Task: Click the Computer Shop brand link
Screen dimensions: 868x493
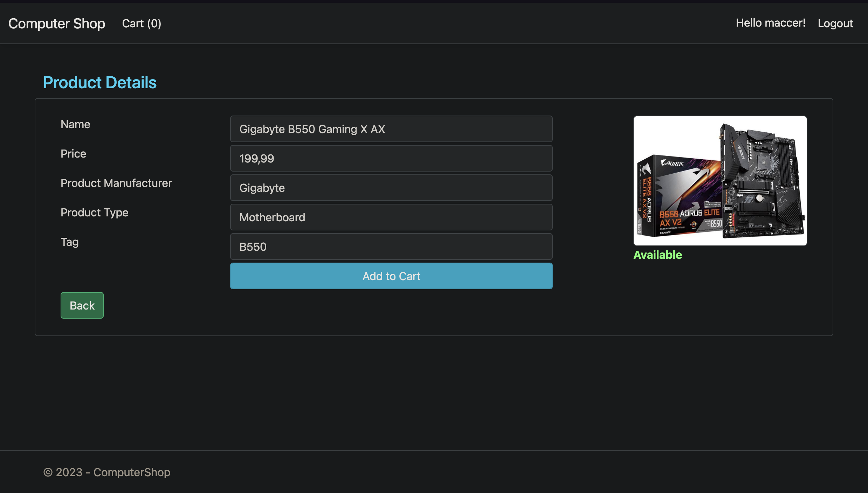Action: 57,23
